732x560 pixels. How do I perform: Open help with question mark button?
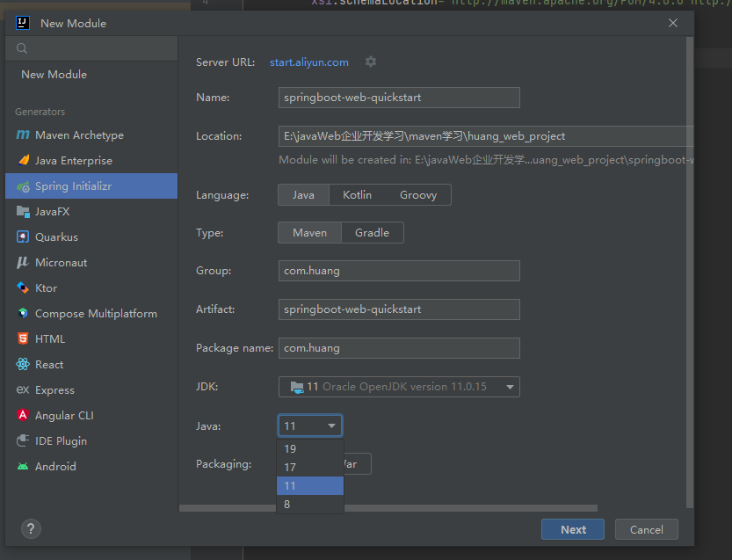coord(31,528)
